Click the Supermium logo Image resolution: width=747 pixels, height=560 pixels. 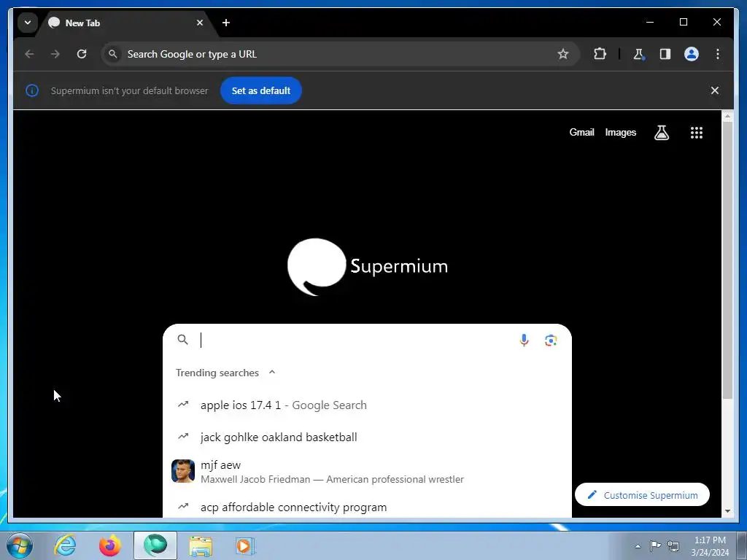click(368, 267)
